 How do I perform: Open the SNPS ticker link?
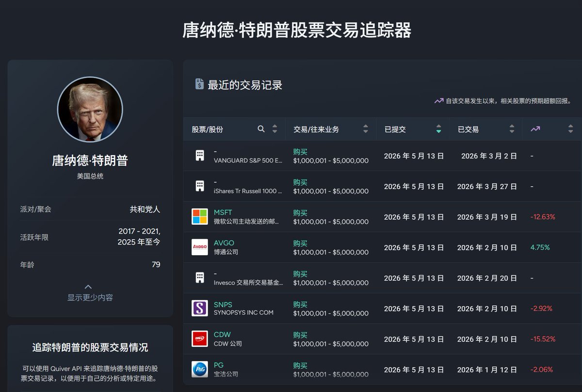[x=223, y=304]
